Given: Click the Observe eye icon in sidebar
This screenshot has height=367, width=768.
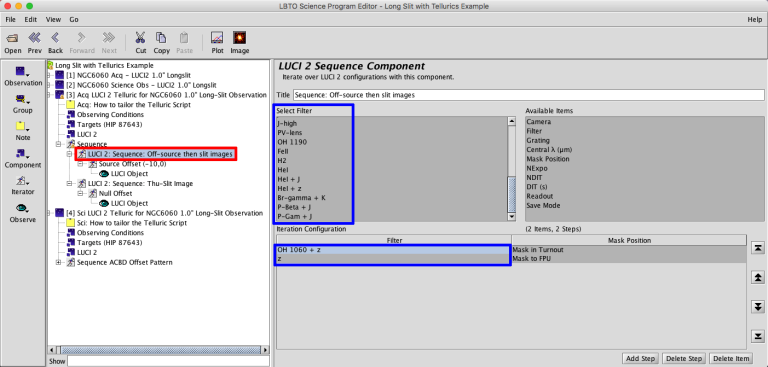Looking at the screenshot, I should point(23,208).
